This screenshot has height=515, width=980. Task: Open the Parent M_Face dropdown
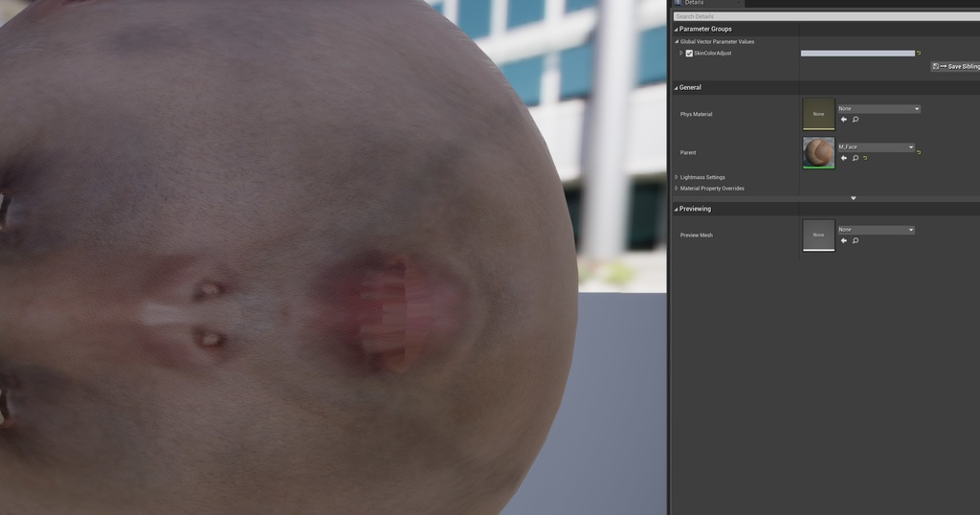click(876, 146)
